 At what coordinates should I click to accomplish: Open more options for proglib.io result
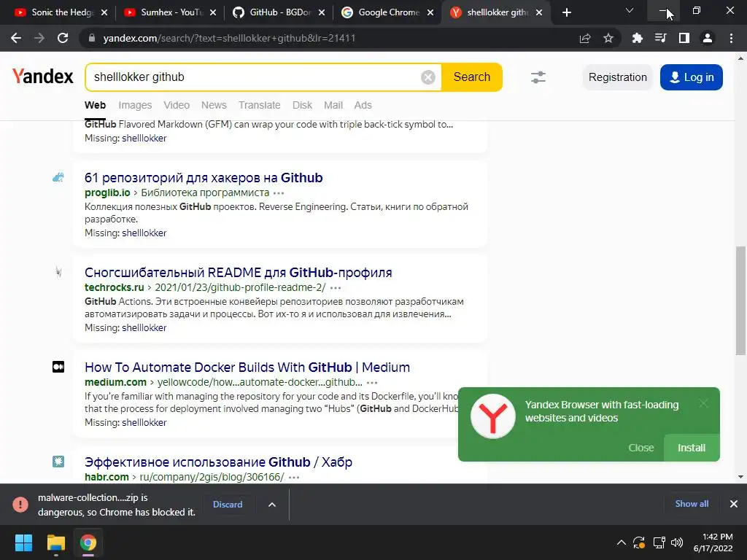[x=279, y=192]
